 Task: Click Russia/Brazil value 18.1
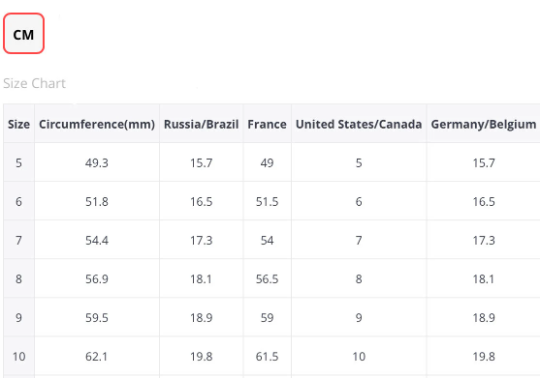(201, 279)
